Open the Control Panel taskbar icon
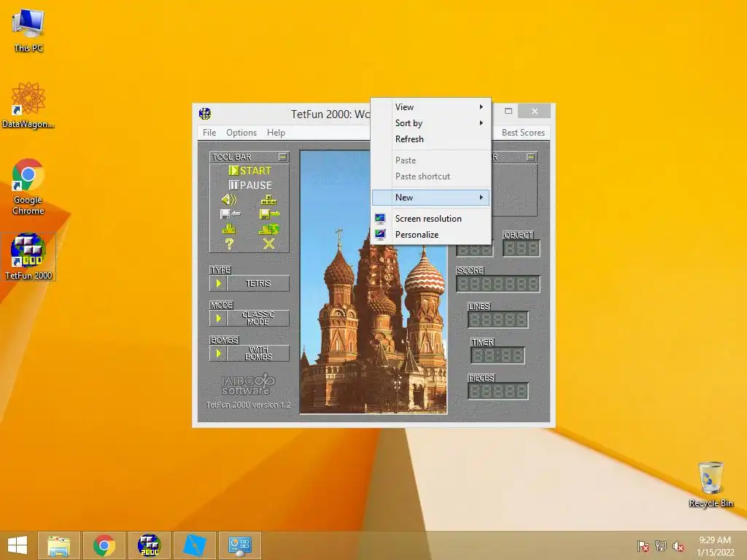The width and height of the screenshot is (747, 560). coord(239,545)
